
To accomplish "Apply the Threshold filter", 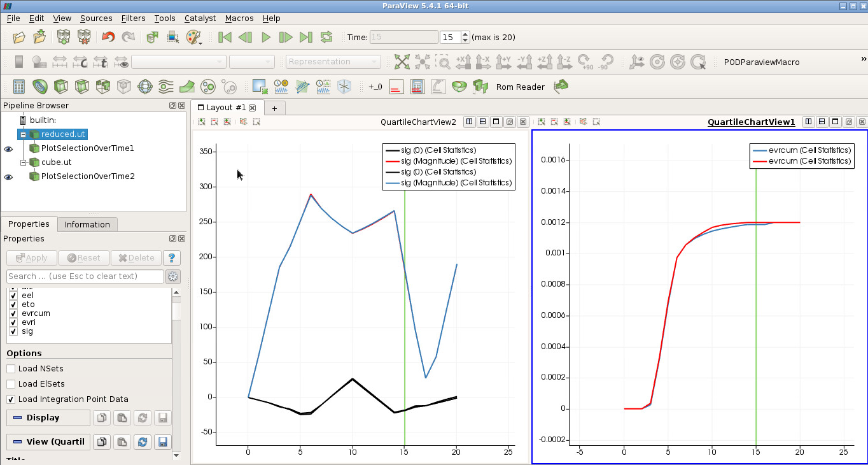I will tap(102, 86).
